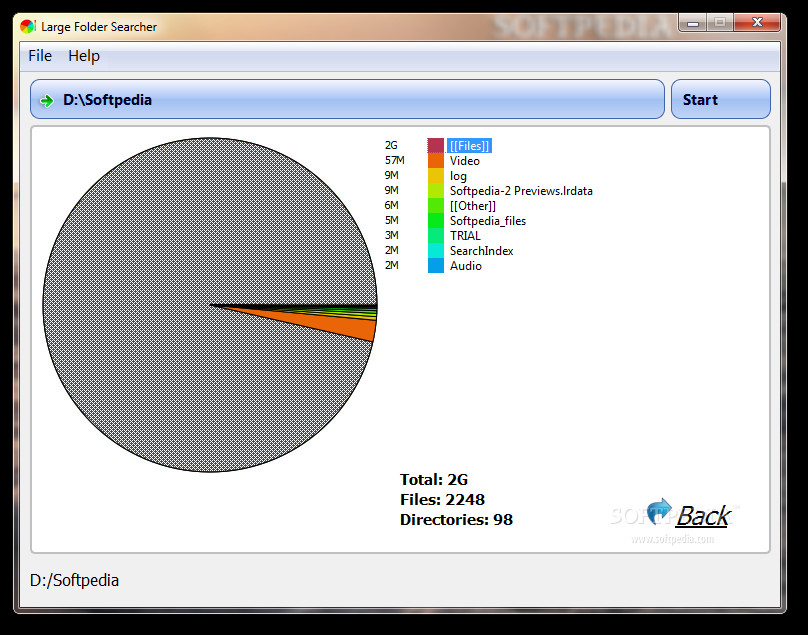This screenshot has width=808, height=635.
Task: Click the Start button
Action: pos(720,99)
